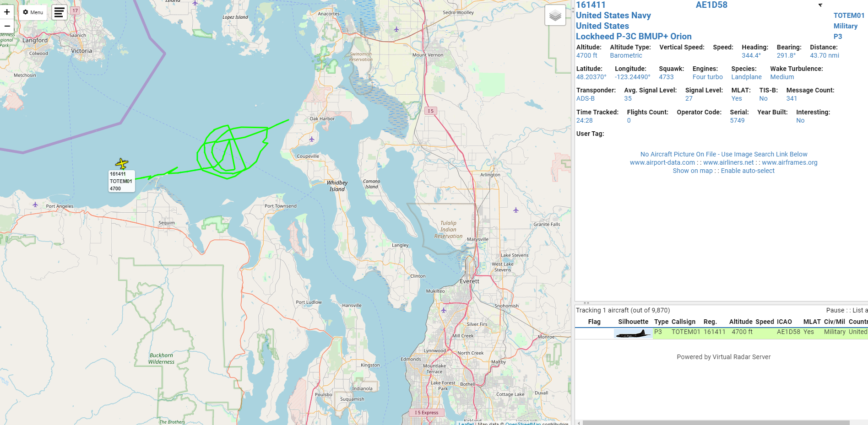Click the I 5 Express highway label
Viewport: 868px width, 425px height.
click(x=427, y=413)
